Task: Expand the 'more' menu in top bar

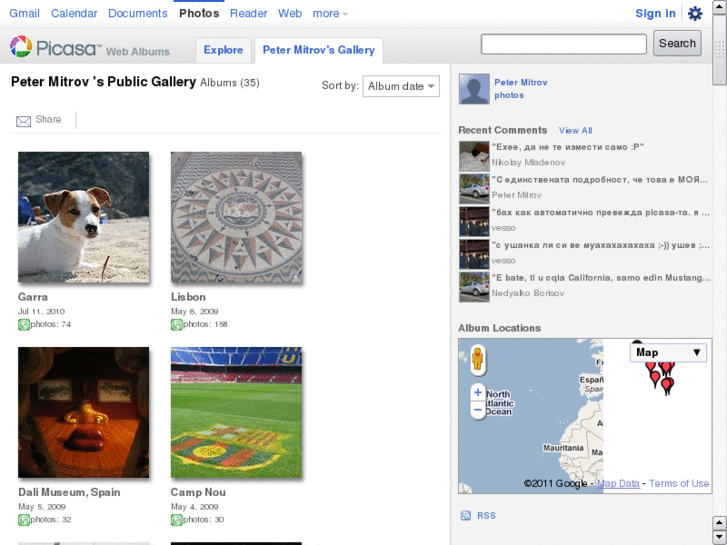Action: coord(330,14)
